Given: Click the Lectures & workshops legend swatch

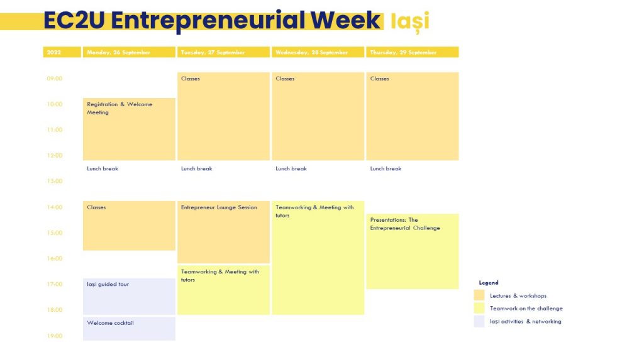Looking at the screenshot, I should (479, 295).
